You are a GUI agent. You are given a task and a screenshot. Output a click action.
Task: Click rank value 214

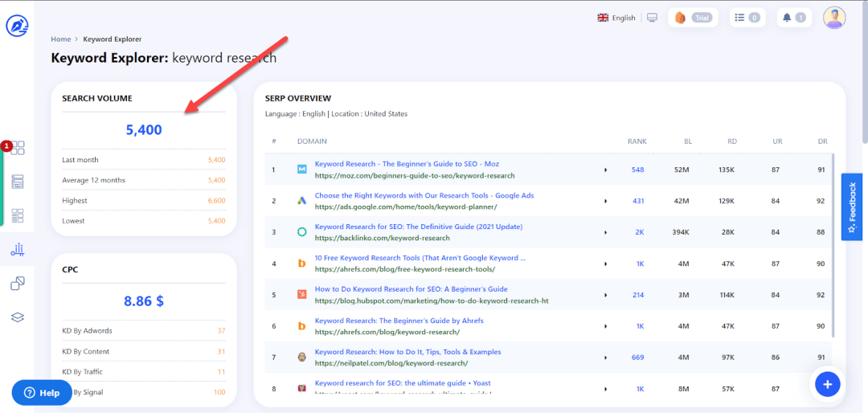[637, 295]
